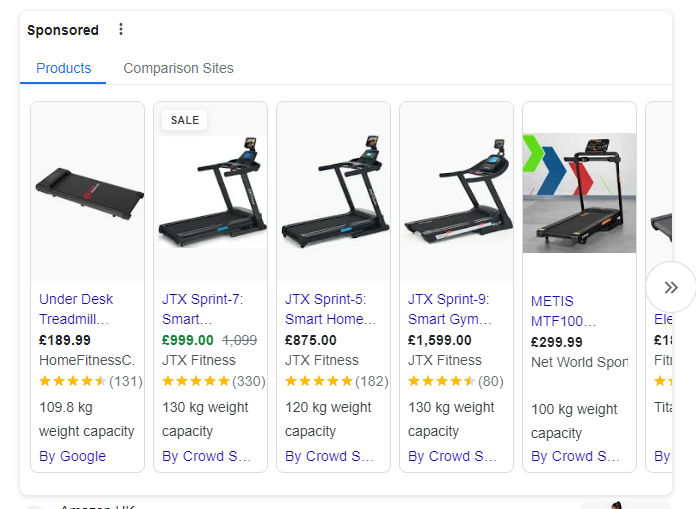Click the JTX Sprint-9: Smart Gym link
The height and width of the screenshot is (509, 696).
450,309
